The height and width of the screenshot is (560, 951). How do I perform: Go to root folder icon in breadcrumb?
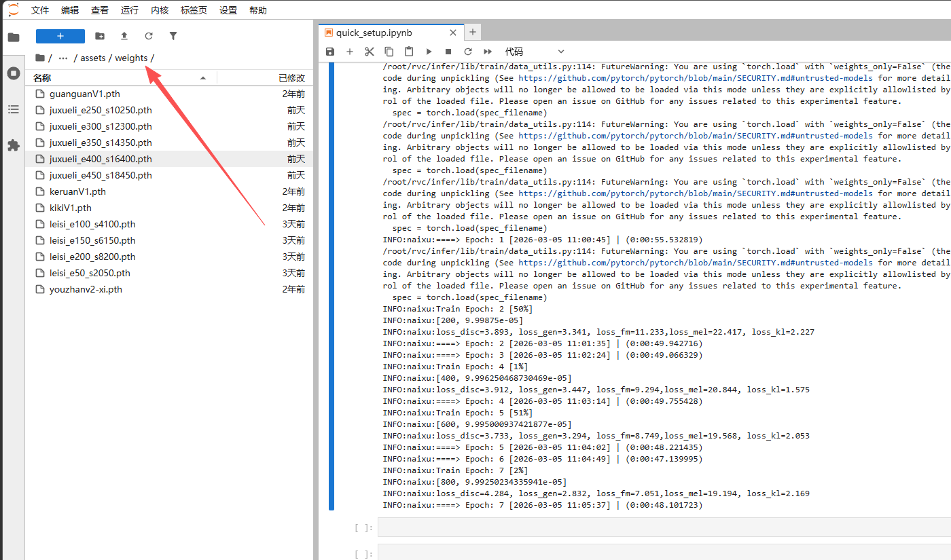pos(40,58)
